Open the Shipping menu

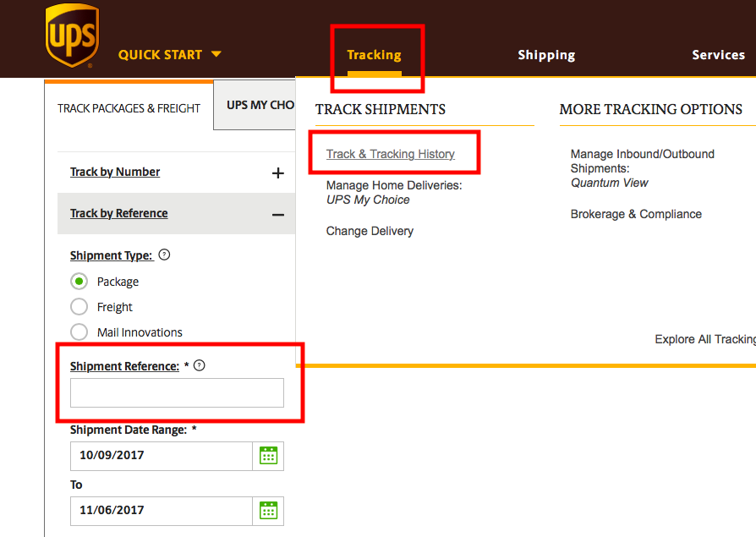[546, 55]
